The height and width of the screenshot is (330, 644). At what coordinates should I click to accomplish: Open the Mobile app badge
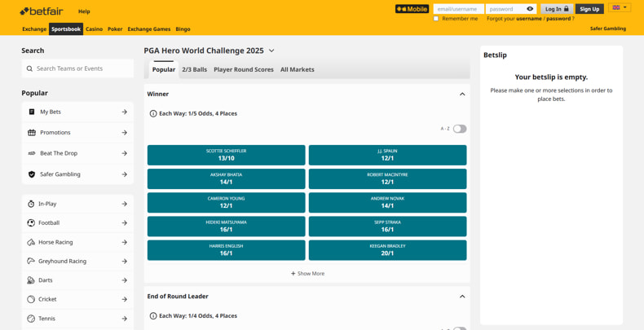point(412,9)
